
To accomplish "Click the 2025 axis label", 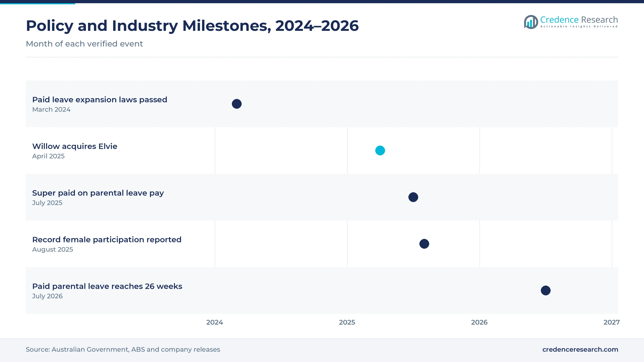I will pos(347,322).
